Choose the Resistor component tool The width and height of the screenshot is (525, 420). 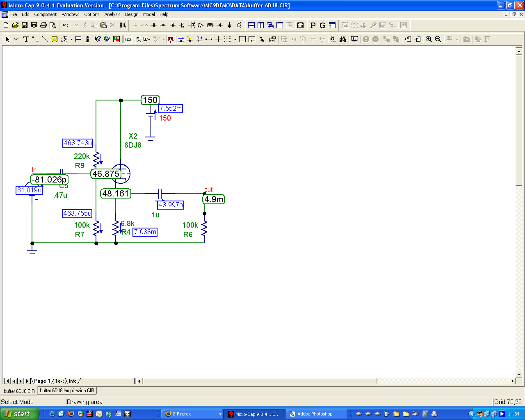144,25
